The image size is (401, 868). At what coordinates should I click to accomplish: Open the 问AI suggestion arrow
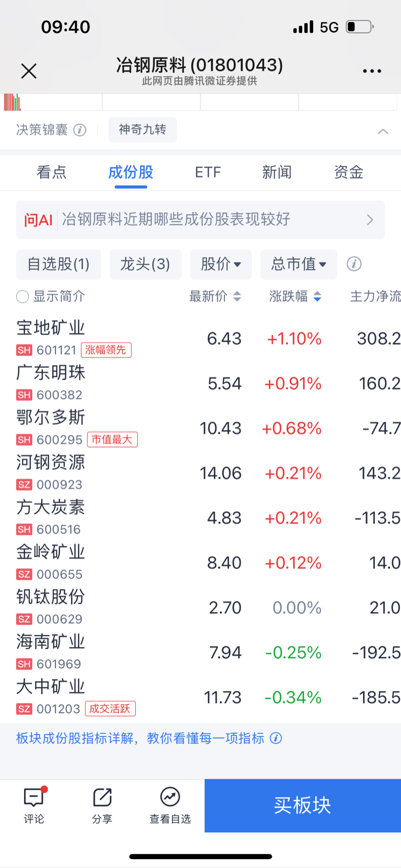click(370, 220)
